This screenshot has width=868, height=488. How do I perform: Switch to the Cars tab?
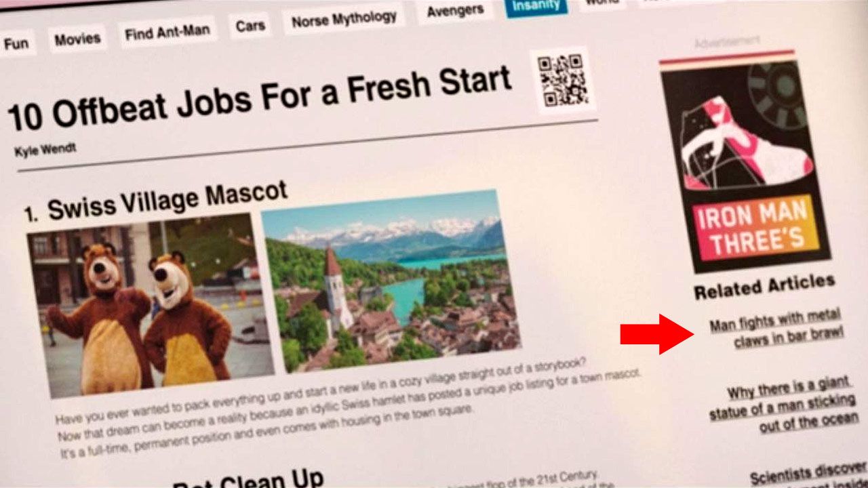coord(250,26)
